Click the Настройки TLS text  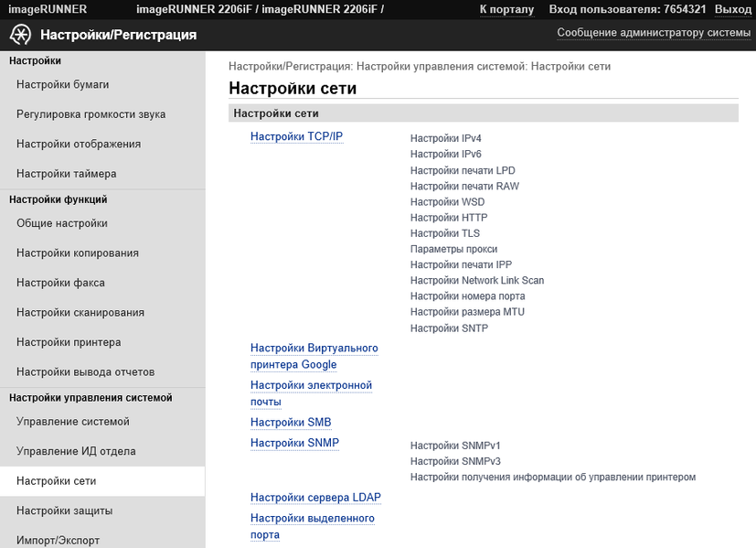click(445, 233)
